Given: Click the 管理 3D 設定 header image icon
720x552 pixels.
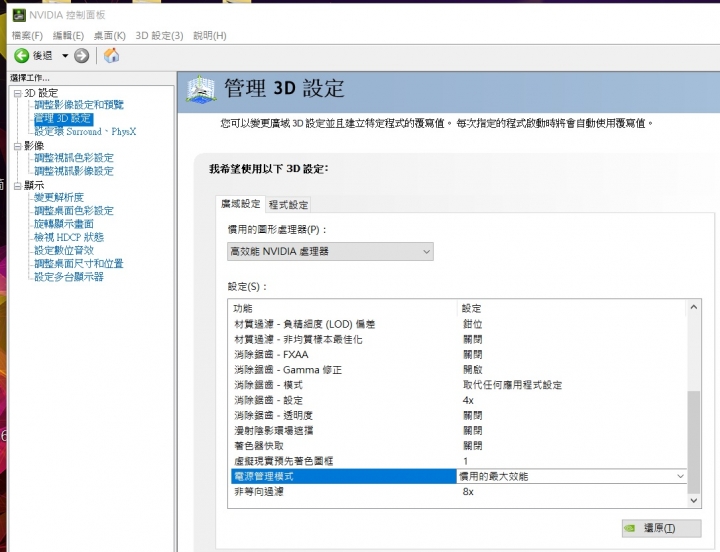Looking at the screenshot, I should (x=201, y=89).
